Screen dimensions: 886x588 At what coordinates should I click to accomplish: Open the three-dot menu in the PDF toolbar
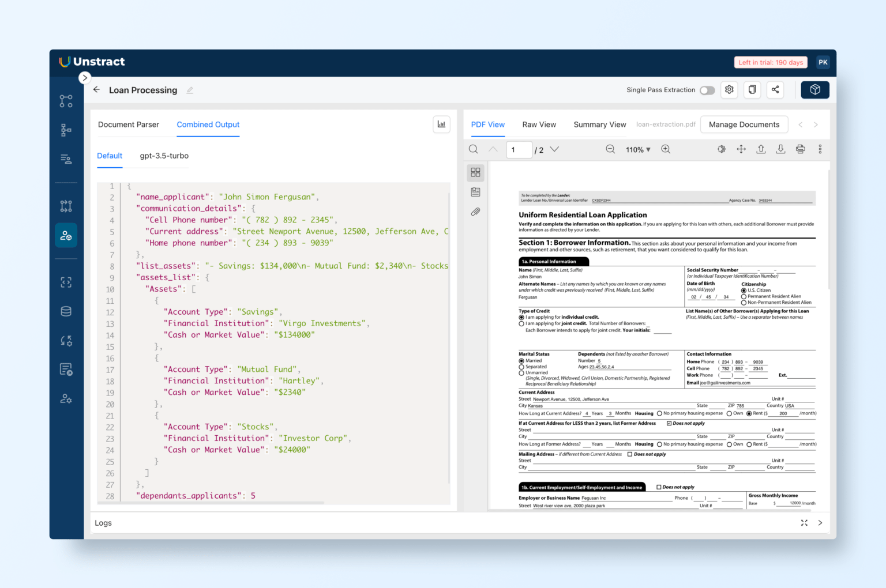pos(820,149)
